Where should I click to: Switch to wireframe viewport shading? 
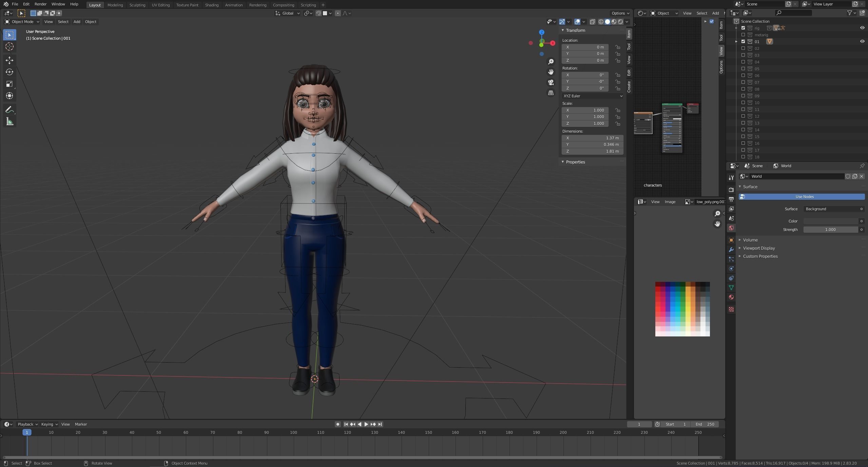tap(601, 22)
